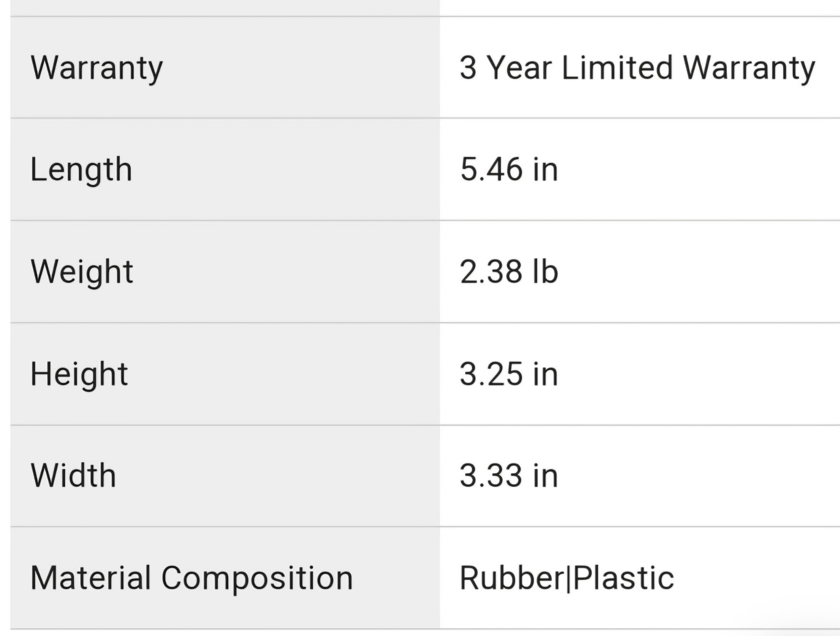
Task: Select the 5.46 in length value
Action: [508, 170]
